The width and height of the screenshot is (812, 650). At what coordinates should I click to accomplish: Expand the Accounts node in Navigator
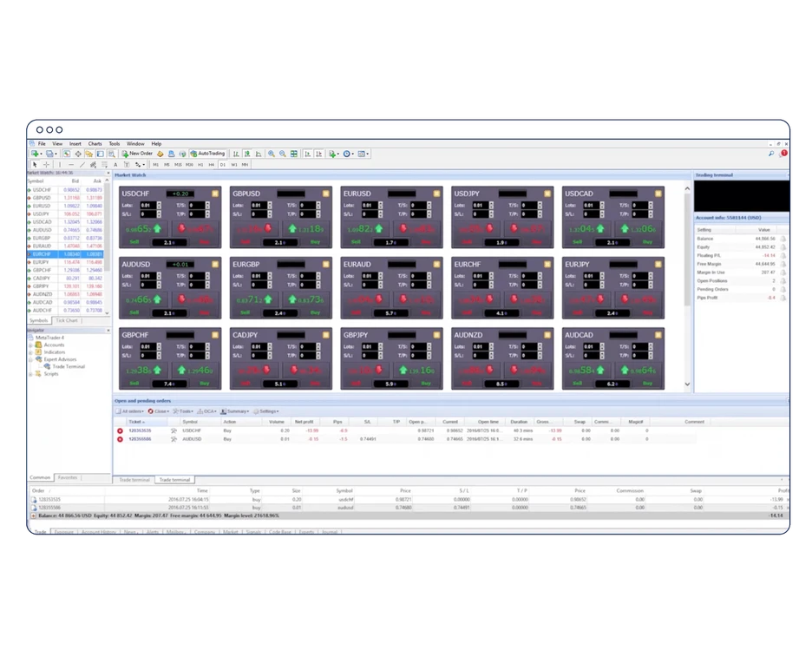pos(30,345)
